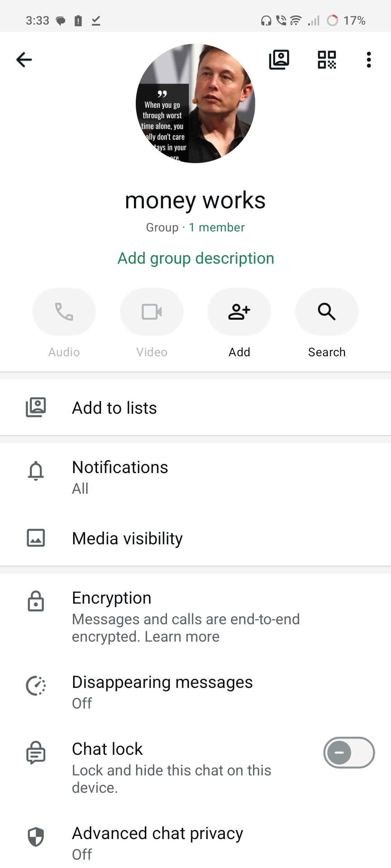Click Add group description link

[x=196, y=258]
